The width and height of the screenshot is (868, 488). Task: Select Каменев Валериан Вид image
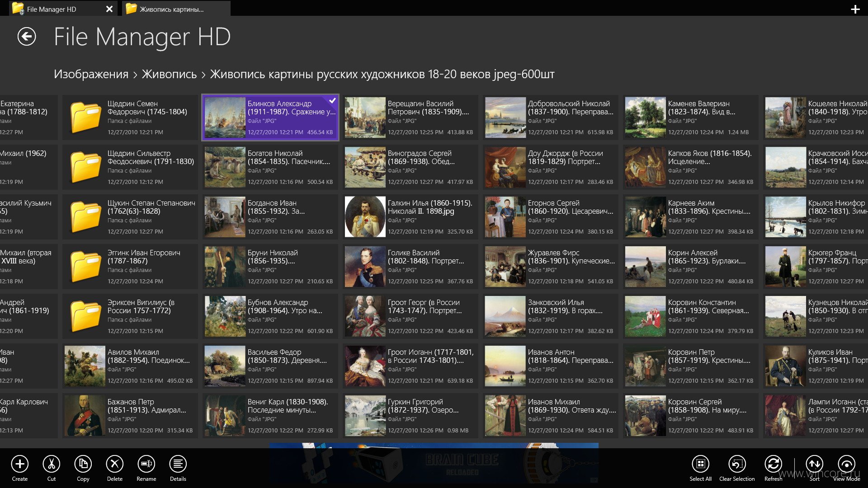coord(691,117)
